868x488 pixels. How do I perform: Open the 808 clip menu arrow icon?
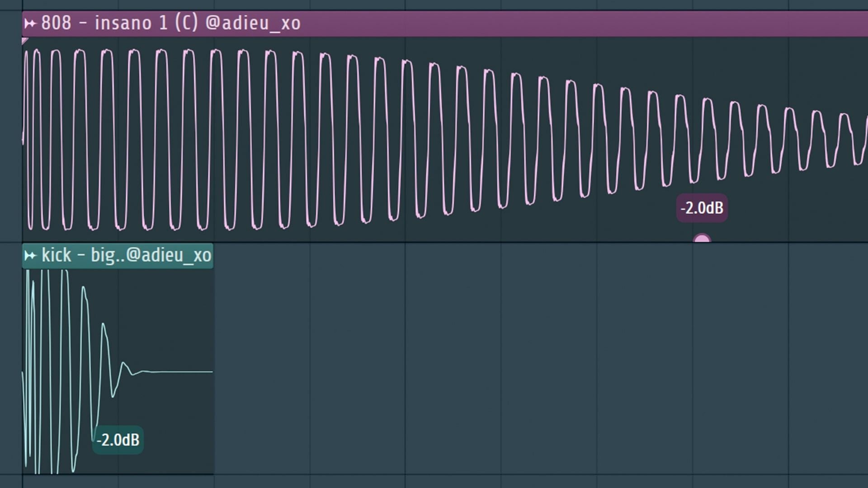(30, 23)
